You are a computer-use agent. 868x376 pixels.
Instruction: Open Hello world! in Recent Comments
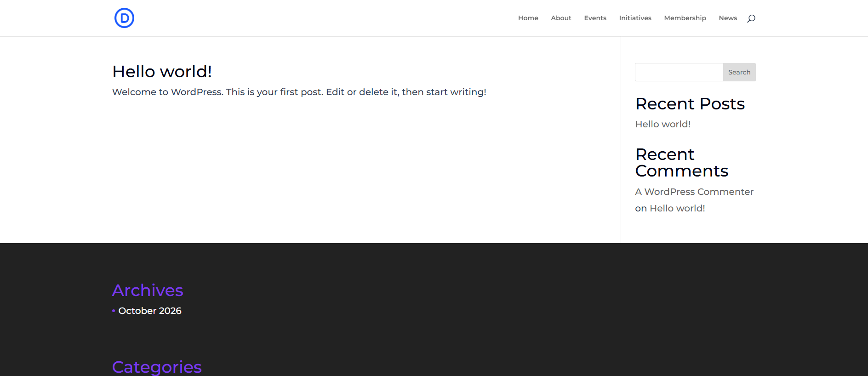677,208
